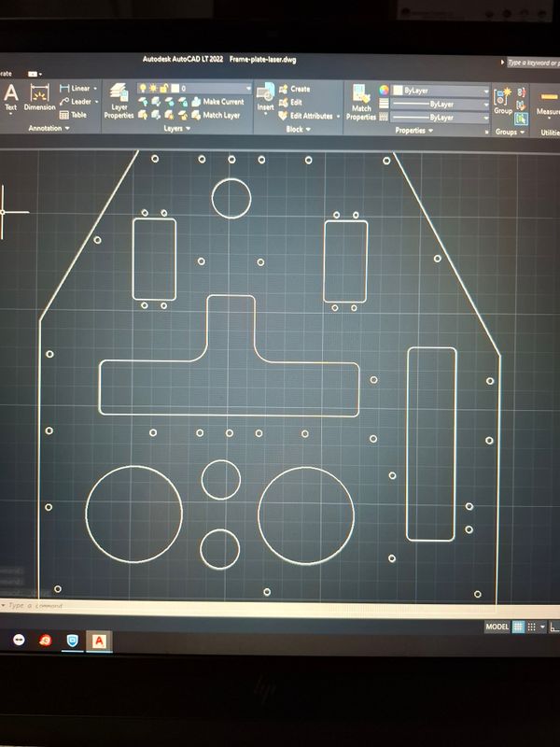This screenshot has width=560, height=747.
Task: Click the AutoCAD taskbar icon
Action: [x=99, y=641]
